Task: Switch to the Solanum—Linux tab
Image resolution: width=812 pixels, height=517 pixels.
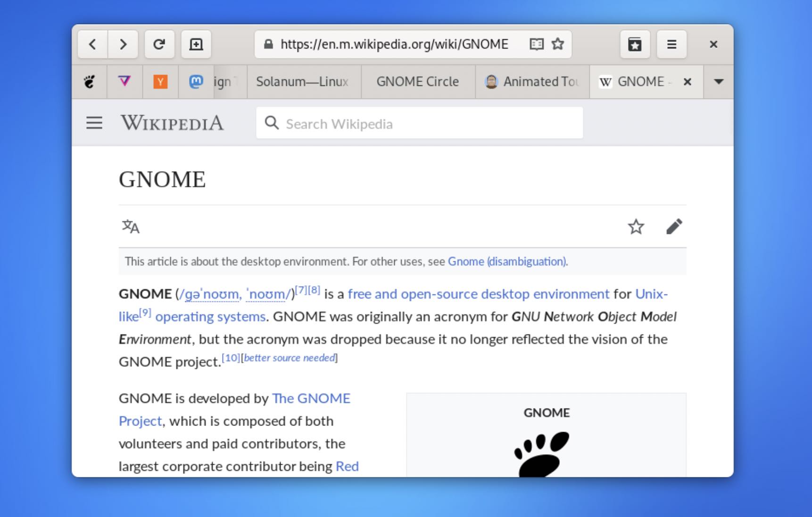Action: (x=304, y=82)
